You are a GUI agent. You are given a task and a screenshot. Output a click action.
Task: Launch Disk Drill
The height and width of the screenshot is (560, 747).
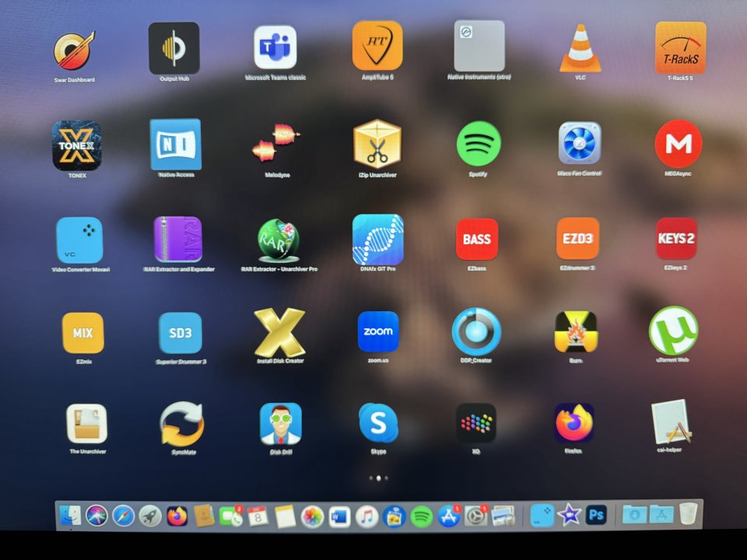280,423
